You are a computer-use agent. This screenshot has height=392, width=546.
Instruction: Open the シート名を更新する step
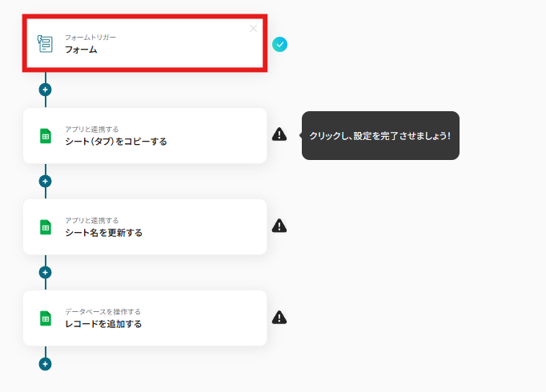pos(145,226)
